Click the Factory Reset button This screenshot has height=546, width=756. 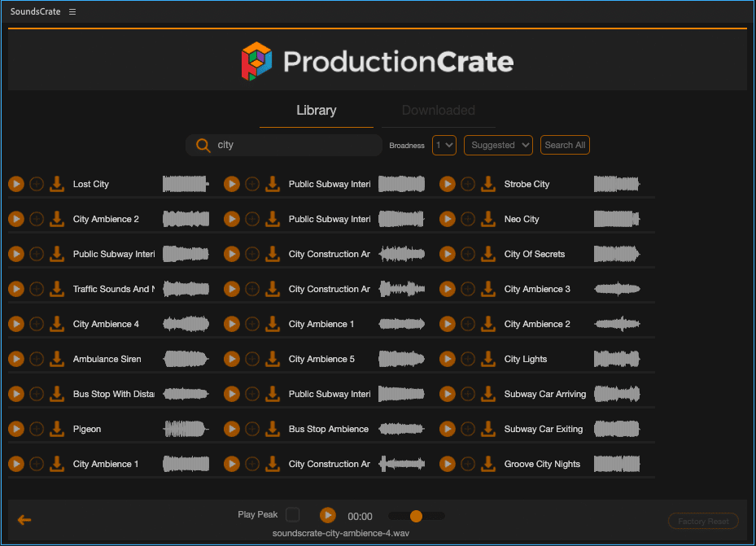click(x=703, y=521)
